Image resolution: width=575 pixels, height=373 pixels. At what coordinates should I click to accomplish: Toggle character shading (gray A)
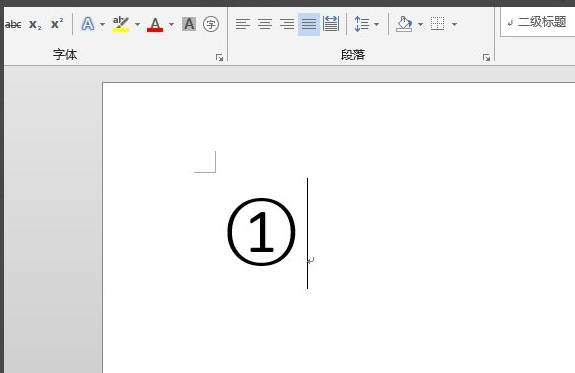click(x=189, y=24)
